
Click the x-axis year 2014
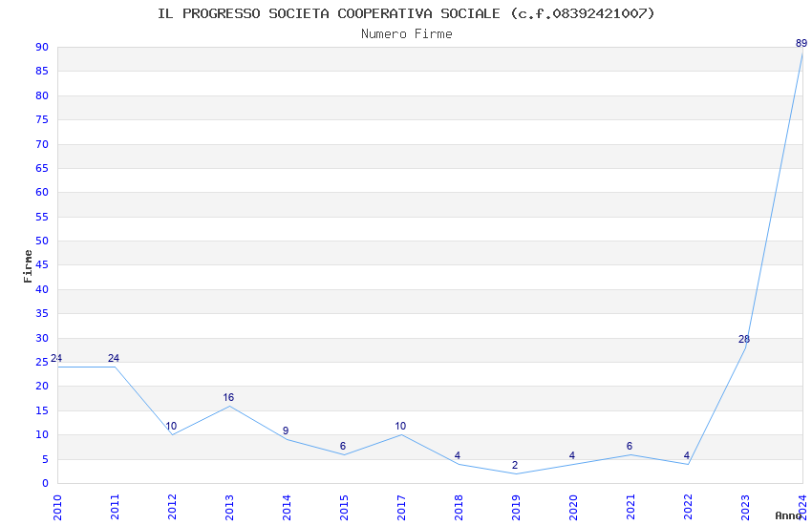(287, 508)
